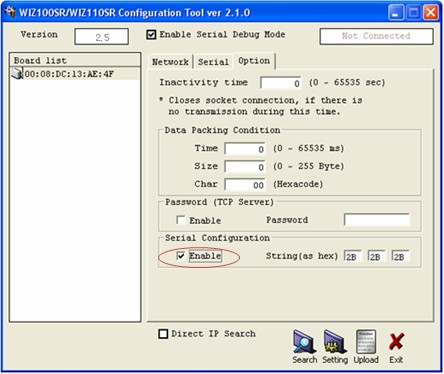Click the Upload firmware icon
This screenshot has width=444, height=374.
tap(366, 342)
